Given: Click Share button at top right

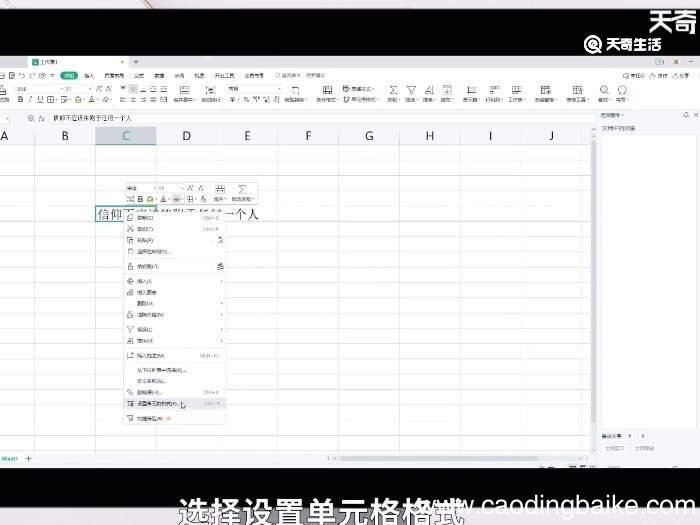Looking at the screenshot, I should 681,75.
